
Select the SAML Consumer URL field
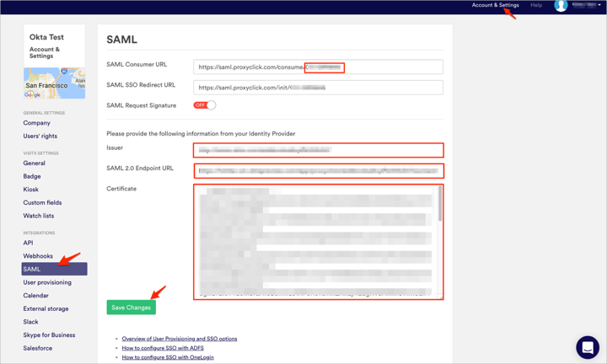click(x=318, y=67)
